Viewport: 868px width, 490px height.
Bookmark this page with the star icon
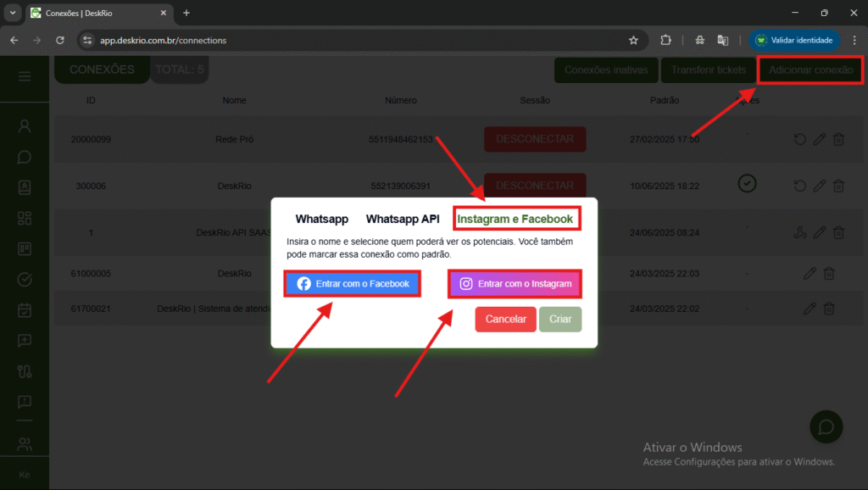tap(633, 40)
